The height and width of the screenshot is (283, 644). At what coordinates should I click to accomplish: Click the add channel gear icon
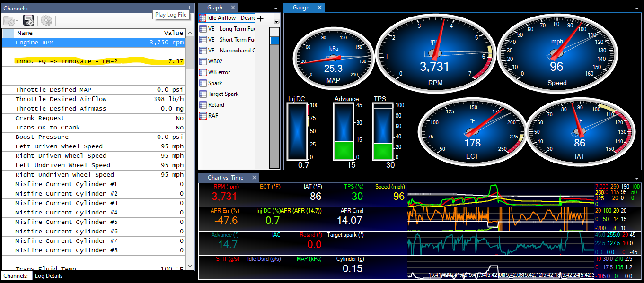(x=46, y=20)
